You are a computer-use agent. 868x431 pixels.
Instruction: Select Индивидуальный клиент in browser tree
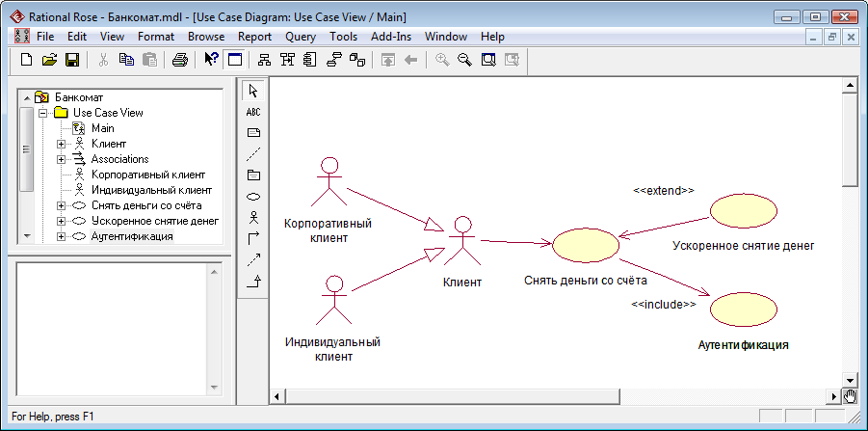click(151, 190)
